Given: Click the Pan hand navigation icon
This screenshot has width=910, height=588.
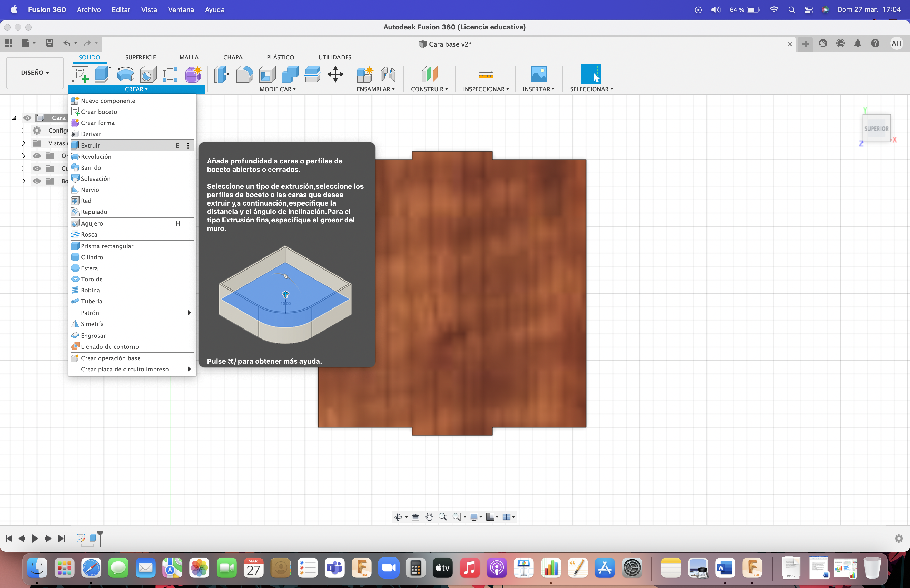Looking at the screenshot, I should 429,517.
